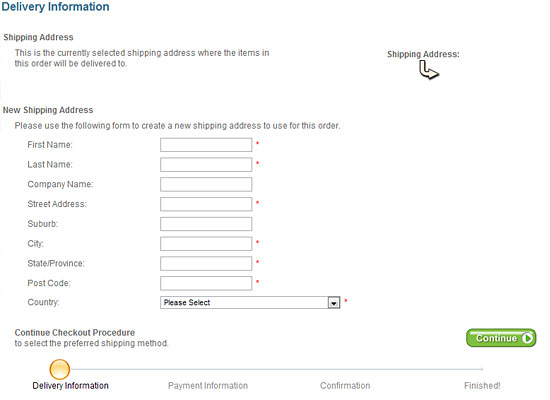Click the green Continue button
This screenshot has height=400, width=550.
point(501,338)
